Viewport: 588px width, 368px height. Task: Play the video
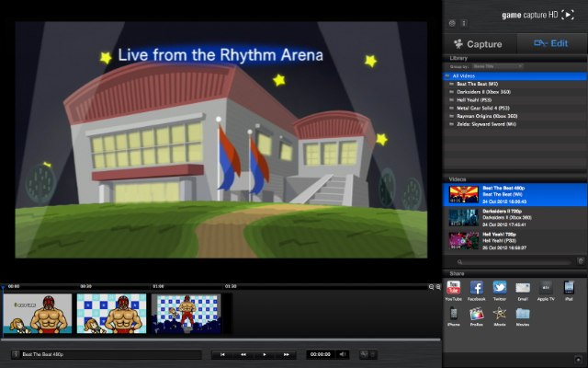(265, 354)
